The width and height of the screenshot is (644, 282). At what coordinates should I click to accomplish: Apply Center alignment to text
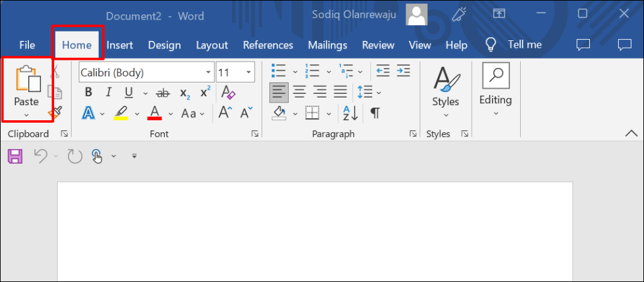(x=299, y=93)
